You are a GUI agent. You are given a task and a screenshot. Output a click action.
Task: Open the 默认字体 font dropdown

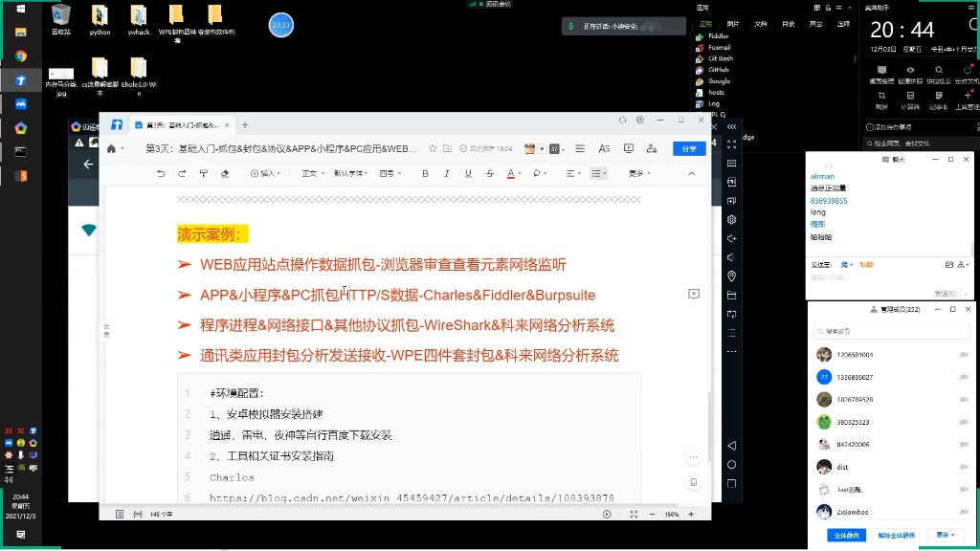coord(350,174)
